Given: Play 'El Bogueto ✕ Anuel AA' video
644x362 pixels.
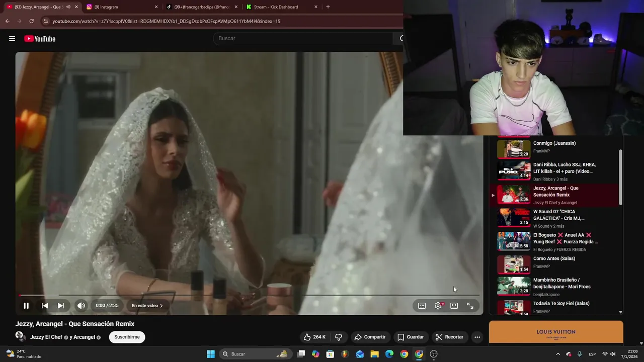Looking at the screenshot, I should point(554,241).
